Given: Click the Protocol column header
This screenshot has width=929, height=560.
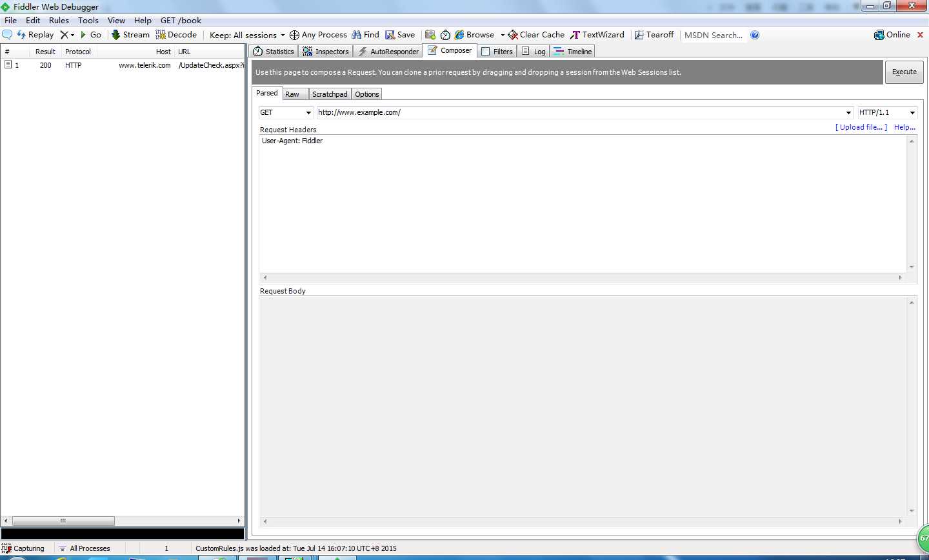Looking at the screenshot, I should coord(78,52).
